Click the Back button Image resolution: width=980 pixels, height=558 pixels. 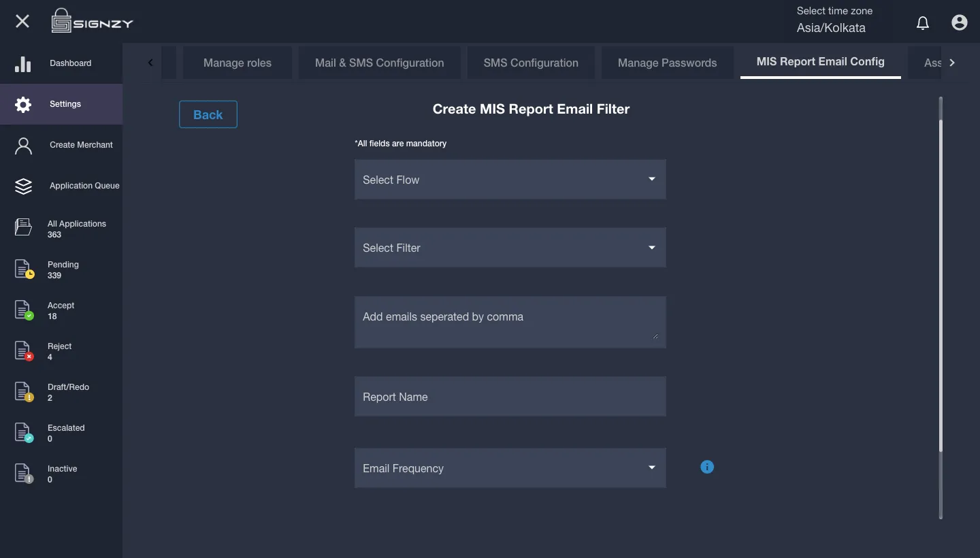(x=208, y=114)
